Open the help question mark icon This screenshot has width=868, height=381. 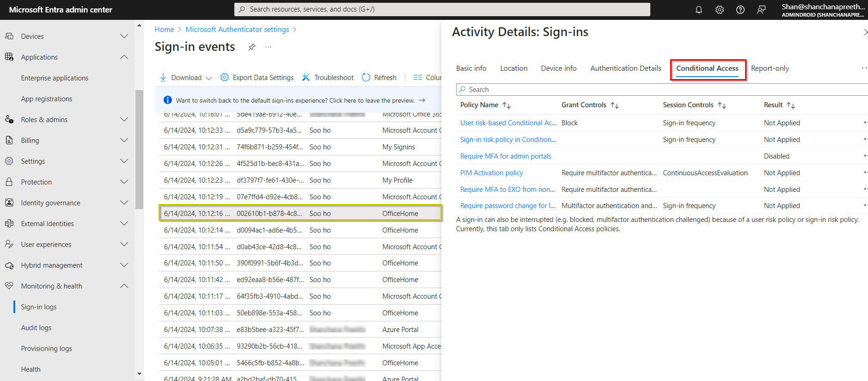tap(740, 10)
